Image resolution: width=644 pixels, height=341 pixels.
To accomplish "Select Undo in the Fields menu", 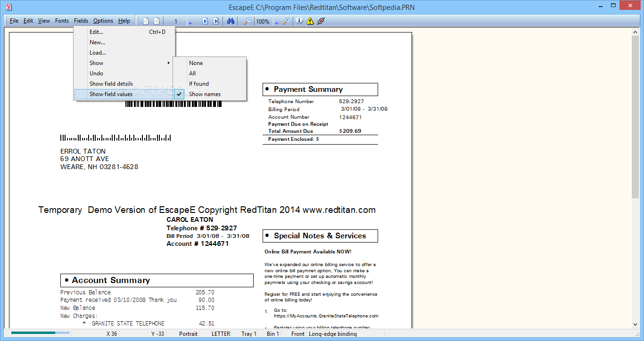I will 124,73.
